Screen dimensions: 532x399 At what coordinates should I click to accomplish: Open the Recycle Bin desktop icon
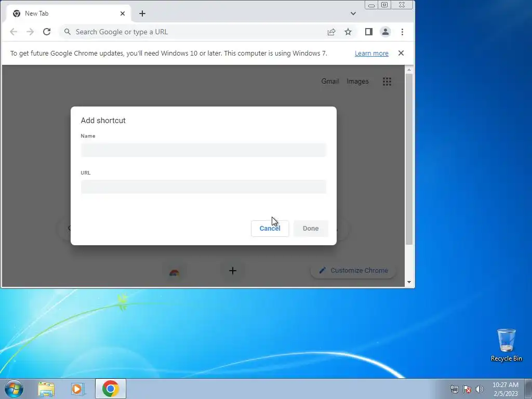(506, 345)
